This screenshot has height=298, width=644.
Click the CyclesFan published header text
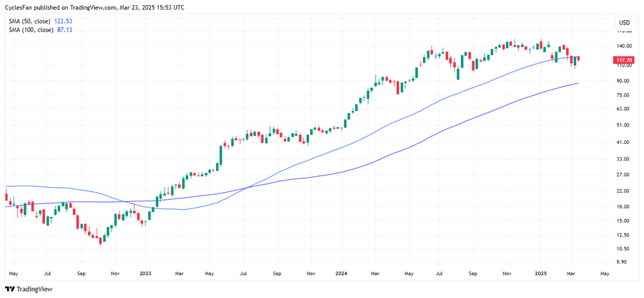93,7
